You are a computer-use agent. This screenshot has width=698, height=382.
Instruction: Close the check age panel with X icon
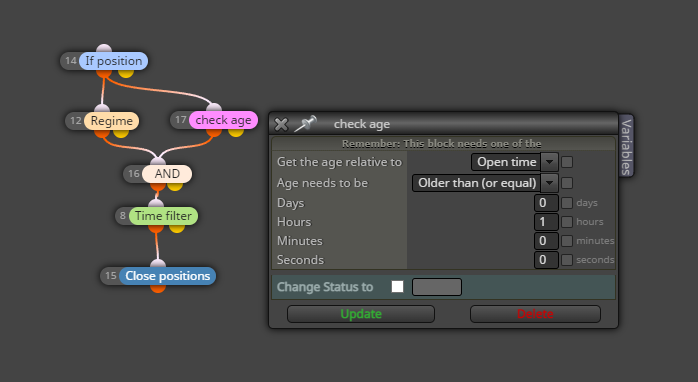281,124
